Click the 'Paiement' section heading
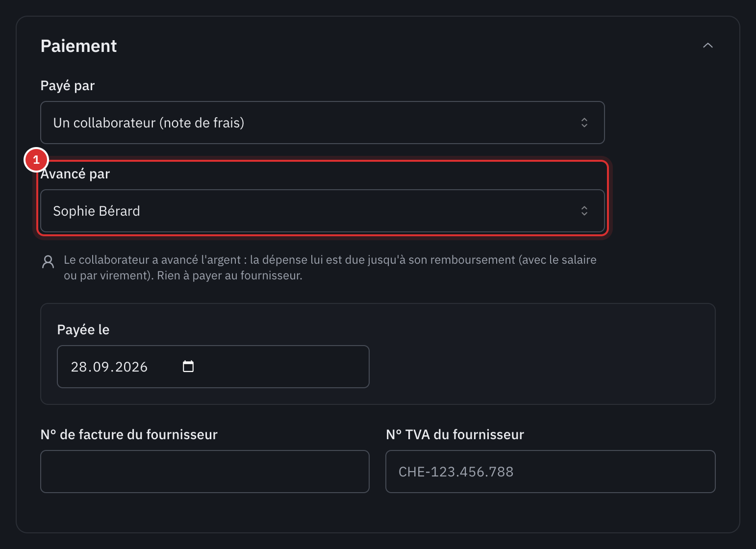The width and height of the screenshot is (756, 549). coord(78,46)
